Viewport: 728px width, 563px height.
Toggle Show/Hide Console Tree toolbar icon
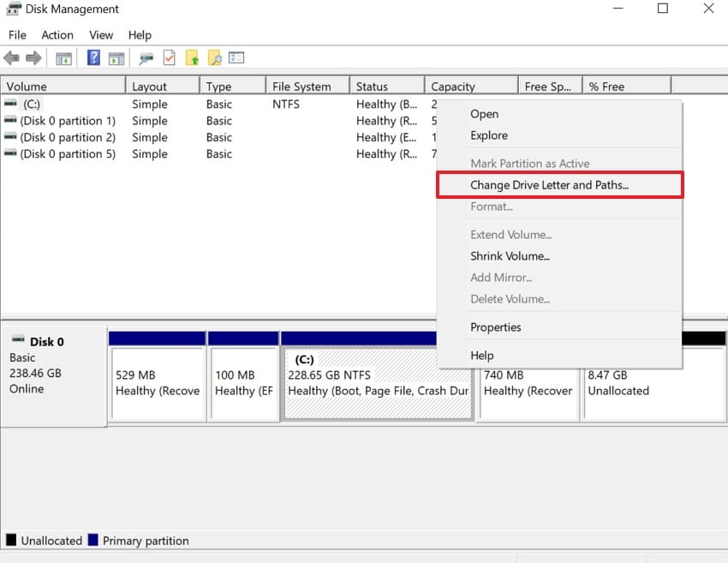[63, 58]
